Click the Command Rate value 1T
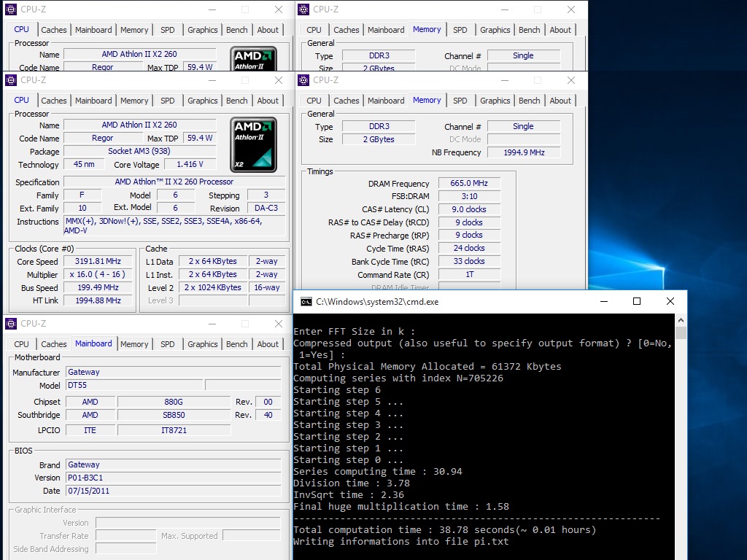747x560 pixels. tap(469, 275)
